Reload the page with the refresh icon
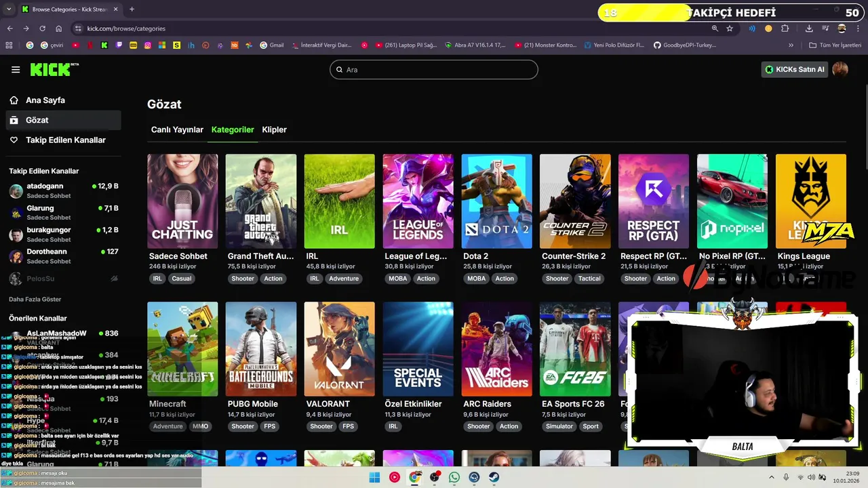Viewport: 868px width, 488px height. [x=42, y=28]
